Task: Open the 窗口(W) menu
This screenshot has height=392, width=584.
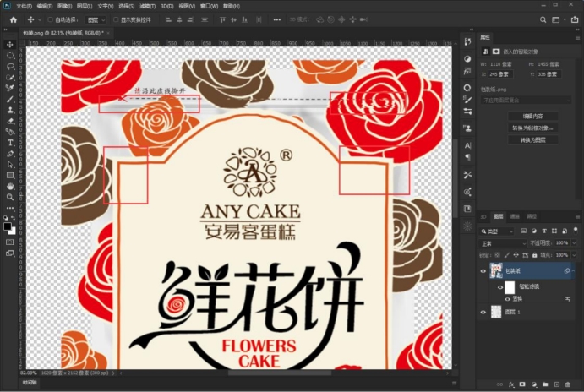Action: pyautogui.click(x=209, y=6)
